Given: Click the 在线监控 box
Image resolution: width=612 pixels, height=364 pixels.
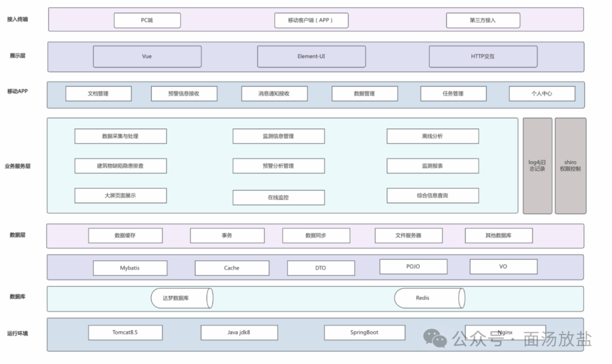Looking at the screenshot, I should click(279, 197).
